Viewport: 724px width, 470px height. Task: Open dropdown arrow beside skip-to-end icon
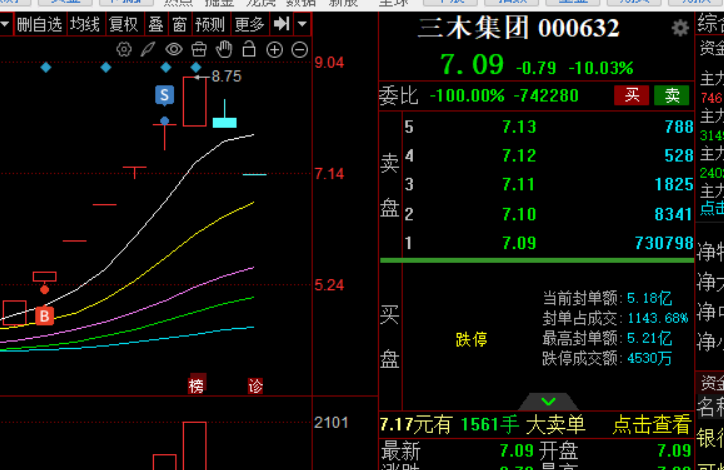(302, 24)
